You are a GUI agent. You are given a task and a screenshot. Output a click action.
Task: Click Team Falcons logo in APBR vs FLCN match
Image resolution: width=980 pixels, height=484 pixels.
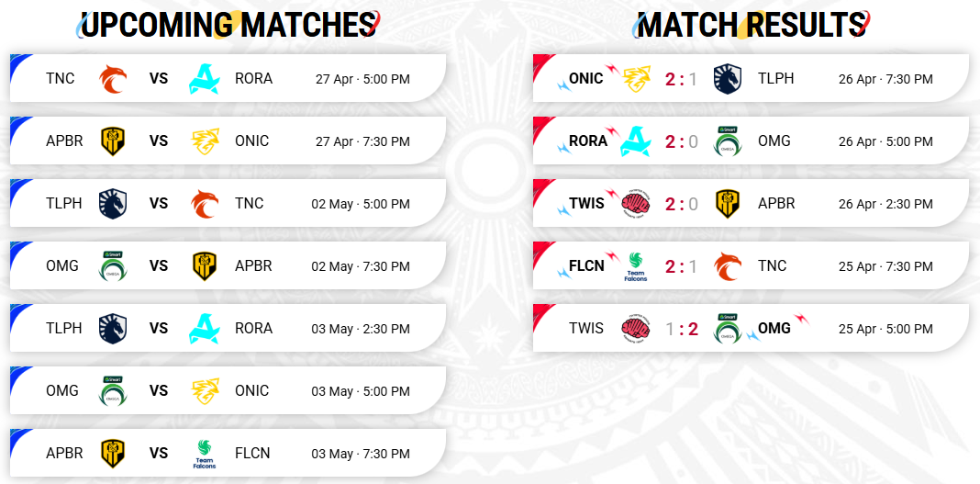pos(205,454)
